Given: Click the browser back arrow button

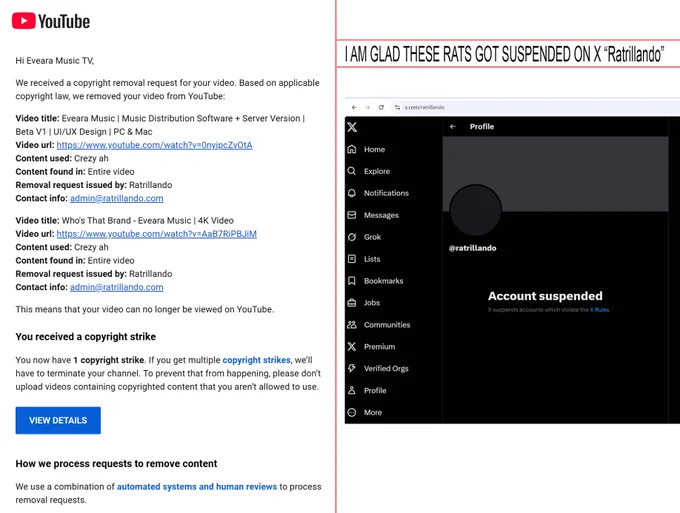Looking at the screenshot, I should [354, 107].
